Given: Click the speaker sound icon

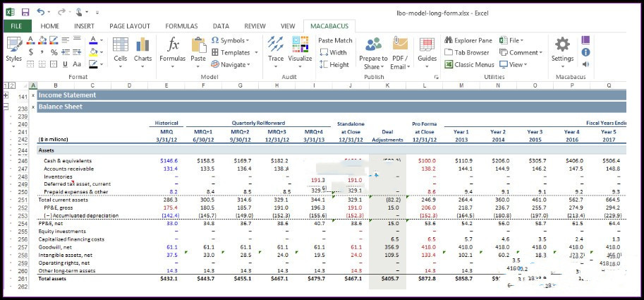Looking at the screenshot, I should point(585,64).
